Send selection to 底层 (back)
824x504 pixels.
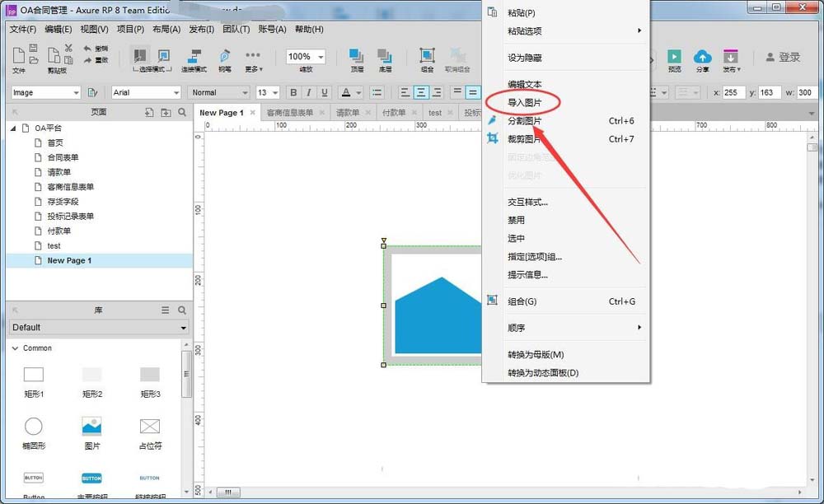(x=385, y=56)
